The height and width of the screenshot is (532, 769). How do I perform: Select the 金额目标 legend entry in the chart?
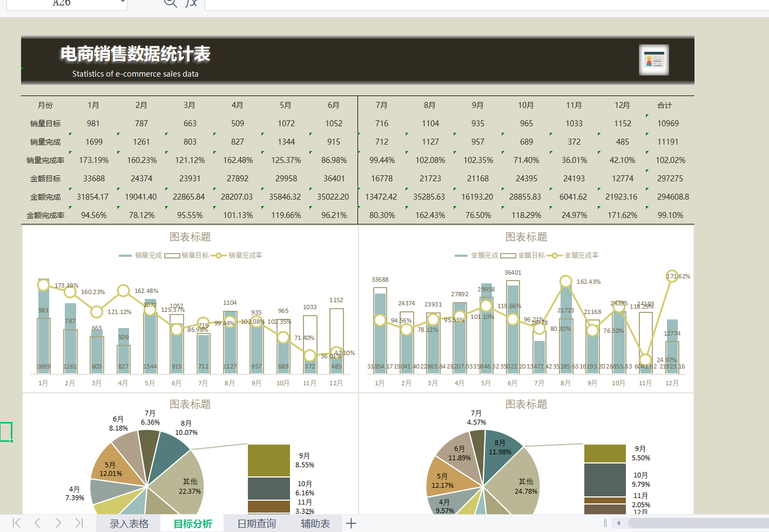(523, 255)
